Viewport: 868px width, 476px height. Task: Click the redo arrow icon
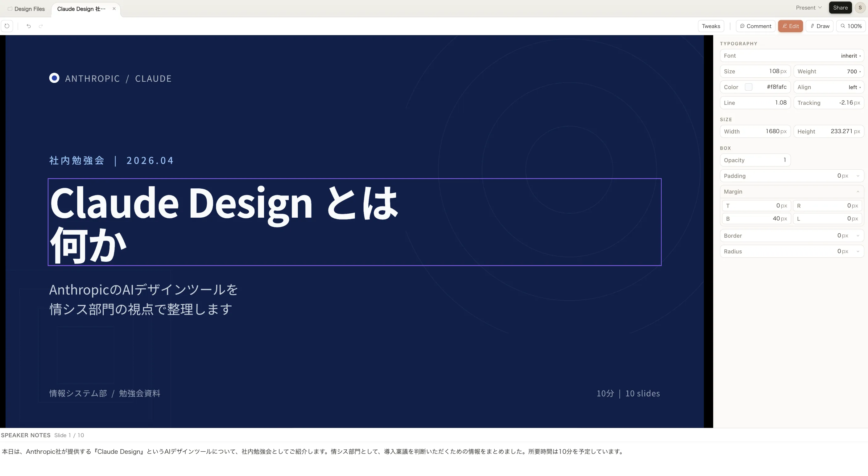tap(41, 26)
